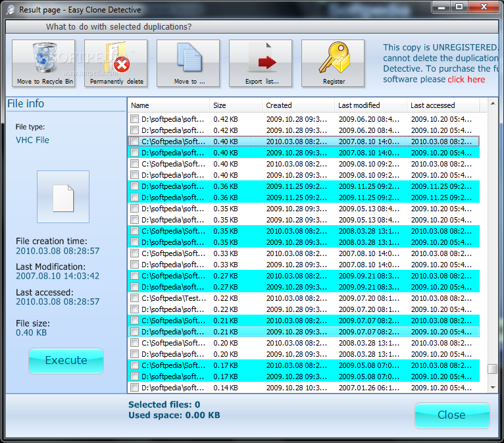504x443 pixels.
Task: Maximize the Result page window
Action: coord(459,7)
